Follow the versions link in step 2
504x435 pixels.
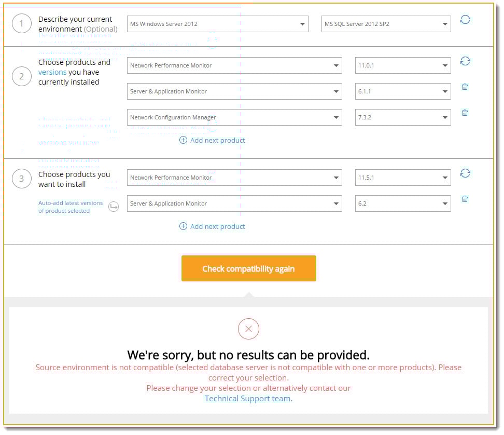point(52,72)
